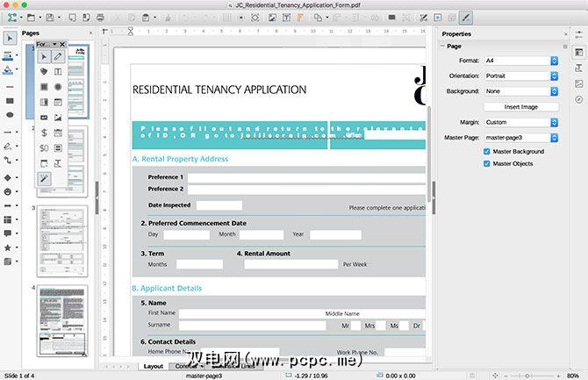The image size is (588, 380).
Task: Open the Line Color dropdown arrow
Action: tap(18, 56)
